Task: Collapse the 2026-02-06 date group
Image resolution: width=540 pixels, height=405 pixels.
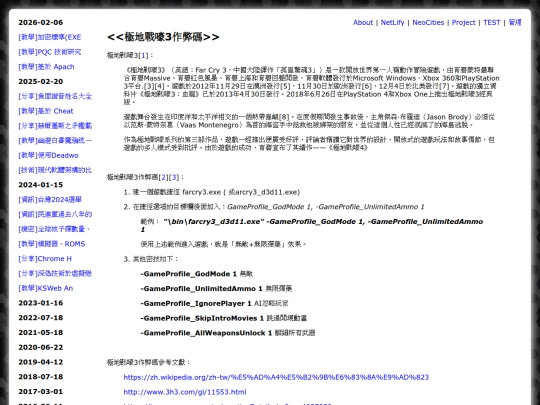Action: (41, 22)
